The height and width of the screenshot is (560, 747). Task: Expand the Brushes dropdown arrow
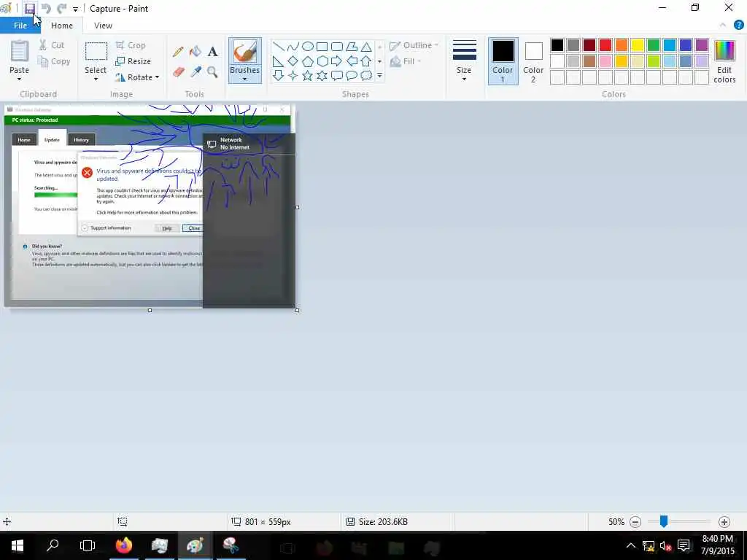(245, 79)
